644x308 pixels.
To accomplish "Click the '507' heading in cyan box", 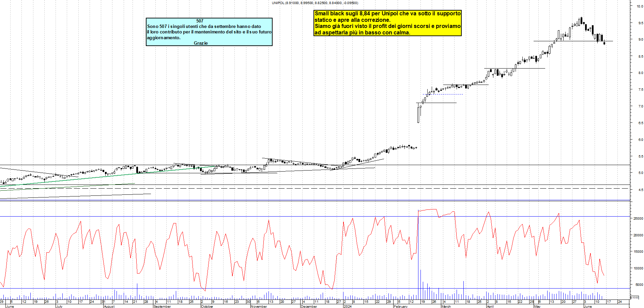I will (x=200, y=21).
